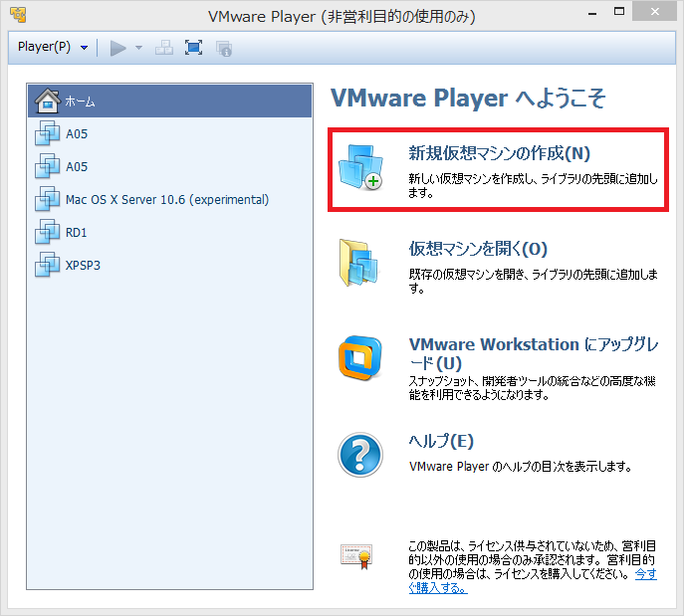Click the Player(P) dropdown arrow

85,48
